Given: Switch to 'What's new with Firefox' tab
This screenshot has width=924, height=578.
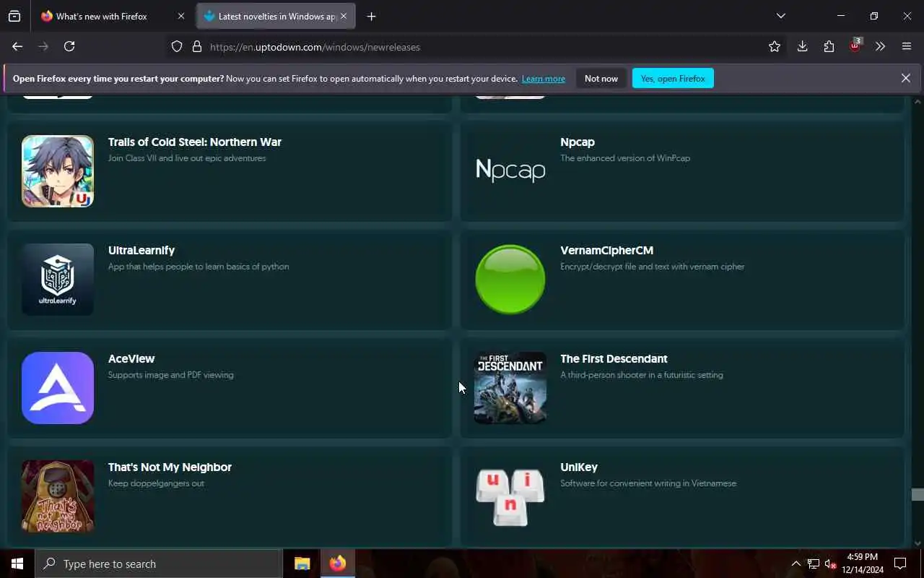Looking at the screenshot, I should [x=113, y=16].
